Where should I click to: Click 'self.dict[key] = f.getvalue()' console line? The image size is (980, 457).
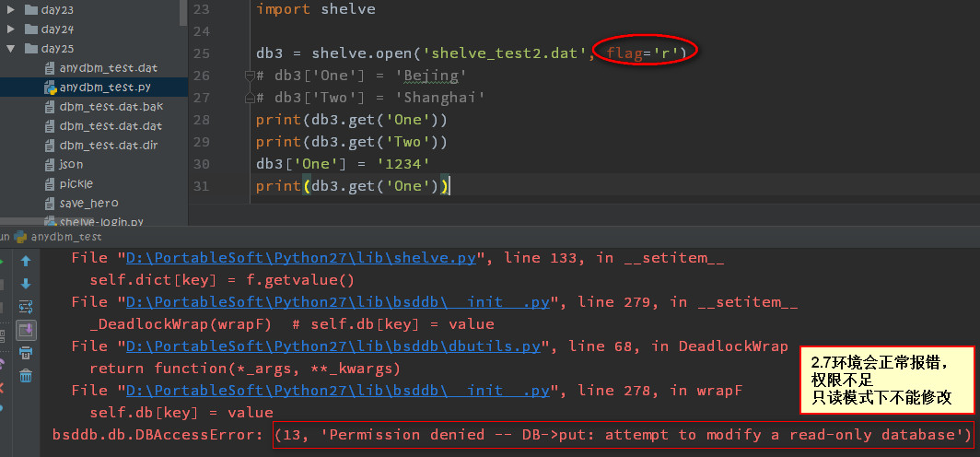pyautogui.click(x=222, y=280)
